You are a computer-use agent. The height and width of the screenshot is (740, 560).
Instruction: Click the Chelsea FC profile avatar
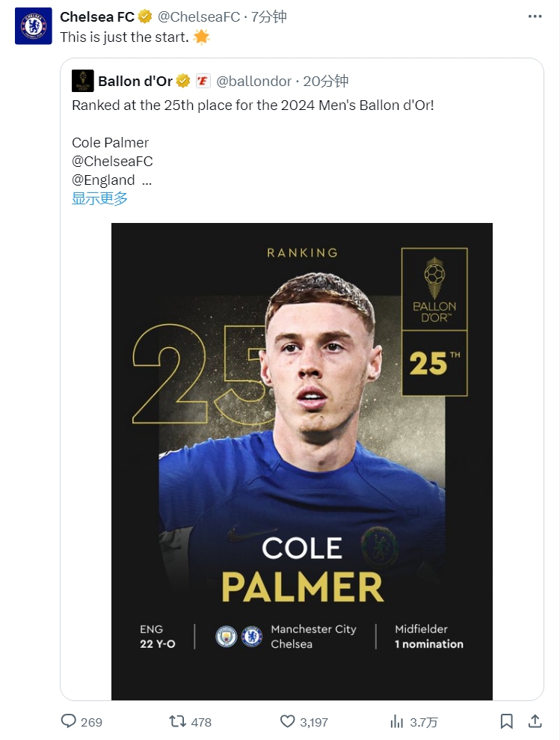(x=34, y=26)
